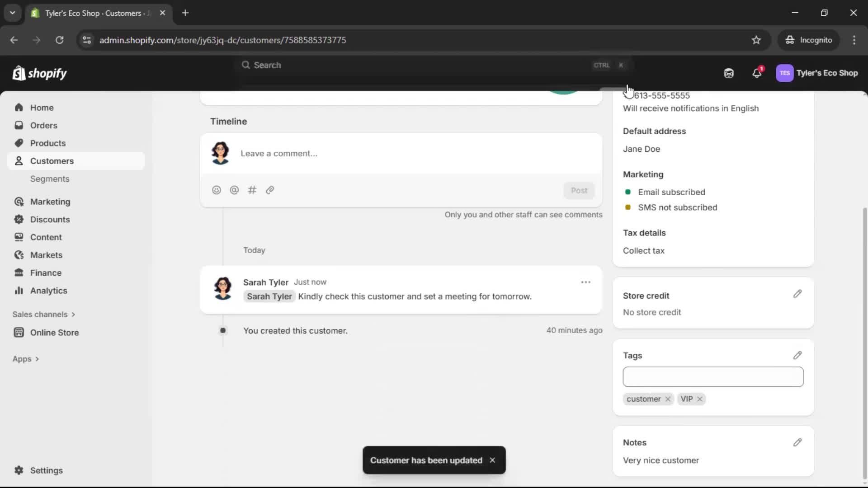Click the @ mention icon

[x=234, y=190]
